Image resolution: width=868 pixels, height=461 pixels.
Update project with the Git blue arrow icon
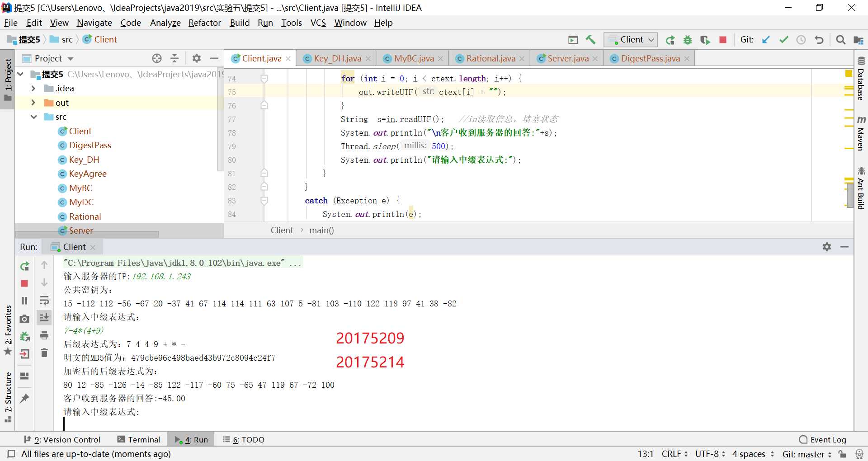(766, 40)
